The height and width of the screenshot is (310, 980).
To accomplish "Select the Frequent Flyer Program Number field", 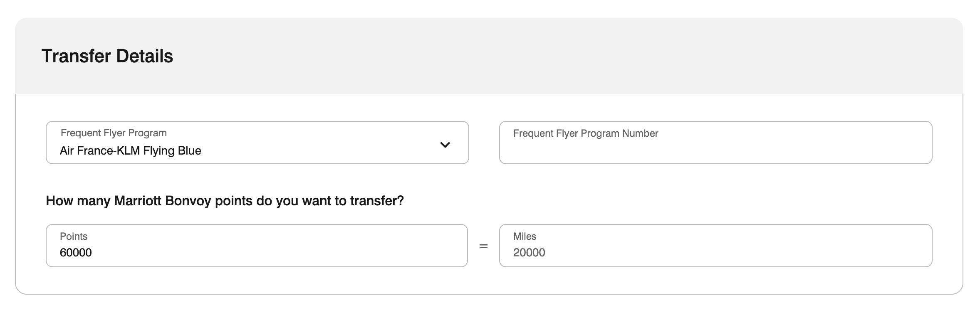I will point(715,143).
